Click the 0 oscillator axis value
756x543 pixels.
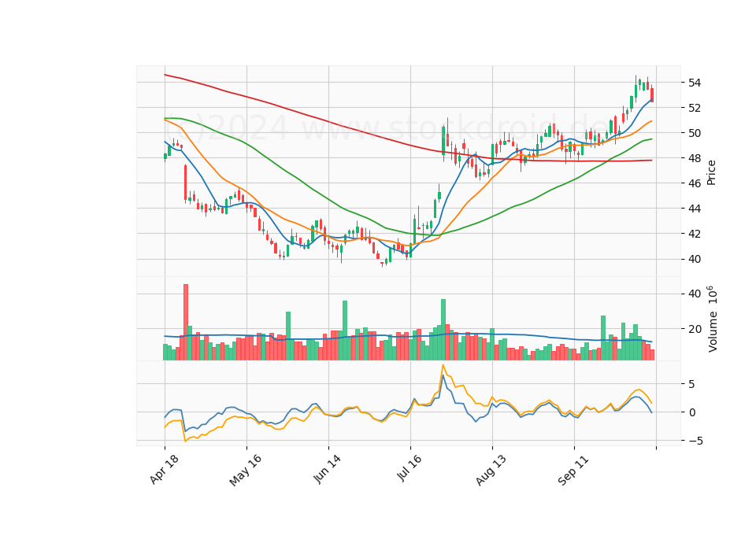click(x=692, y=412)
